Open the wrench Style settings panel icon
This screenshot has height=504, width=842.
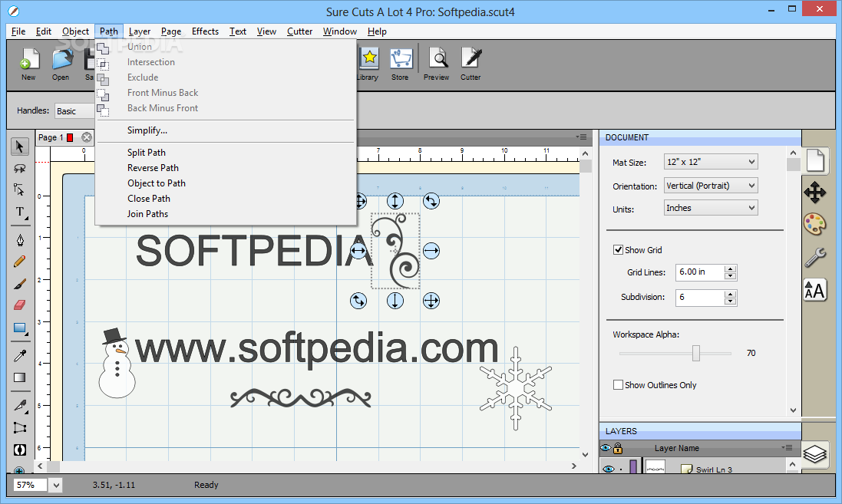pyautogui.click(x=815, y=258)
